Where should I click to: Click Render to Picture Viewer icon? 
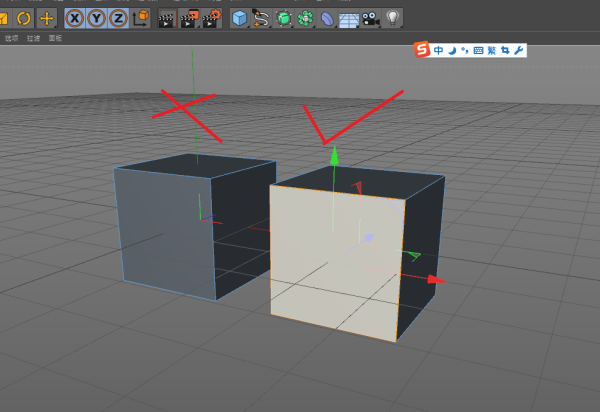(x=189, y=18)
